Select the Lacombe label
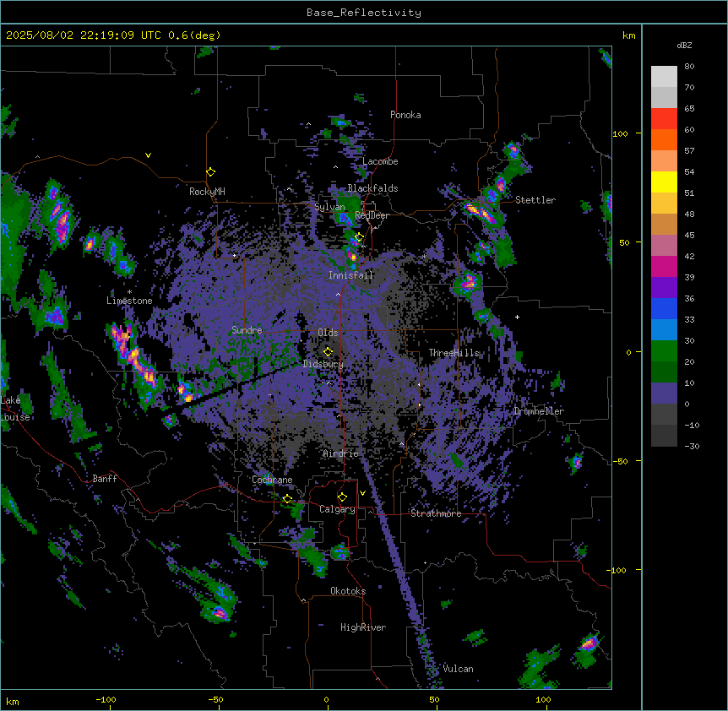The width and height of the screenshot is (728, 711). (x=380, y=161)
